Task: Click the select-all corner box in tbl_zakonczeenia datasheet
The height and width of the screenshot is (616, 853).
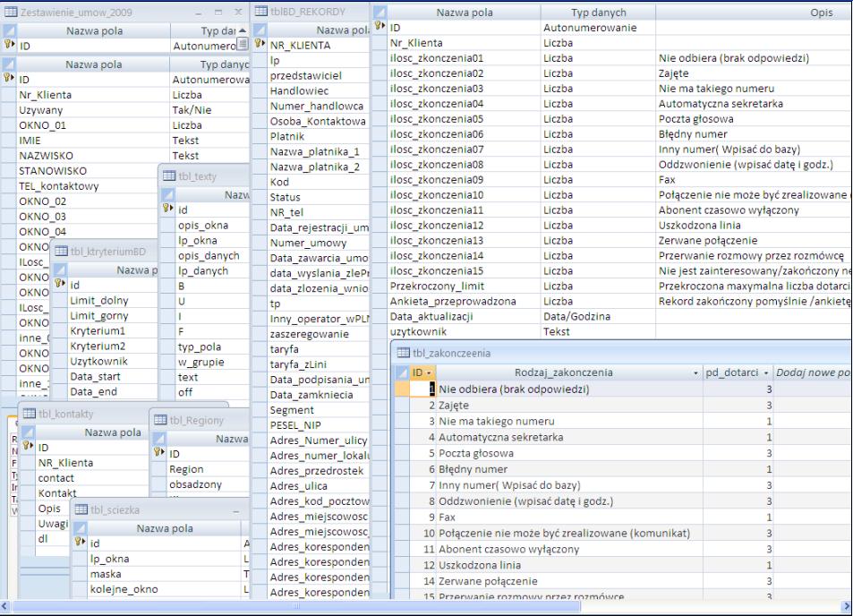Action: click(x=402, y=372)
